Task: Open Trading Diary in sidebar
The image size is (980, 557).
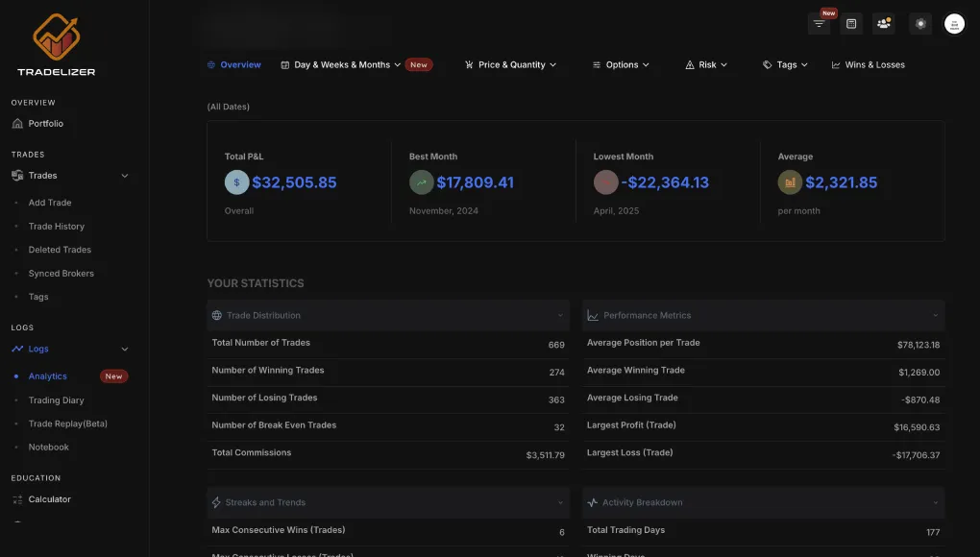Action: point(56,400)
